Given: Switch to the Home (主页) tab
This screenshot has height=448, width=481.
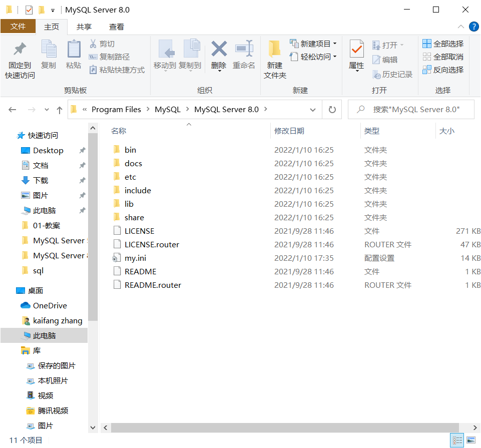Looking at the screenshot, I should click(x=52, y=27).
